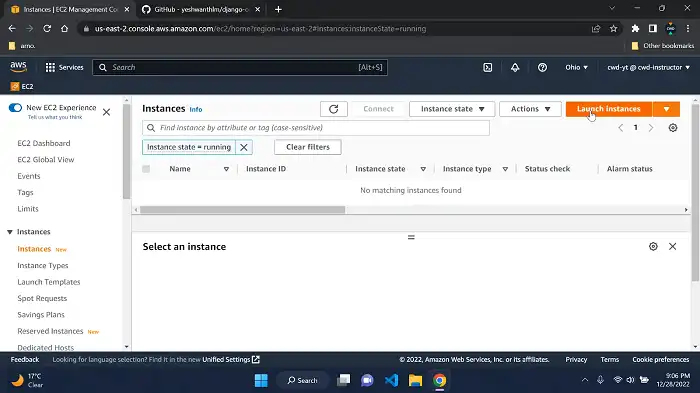Click the Tell us what you think link
The width and height of the screenshot is (700, 393).
coord(55,117)
